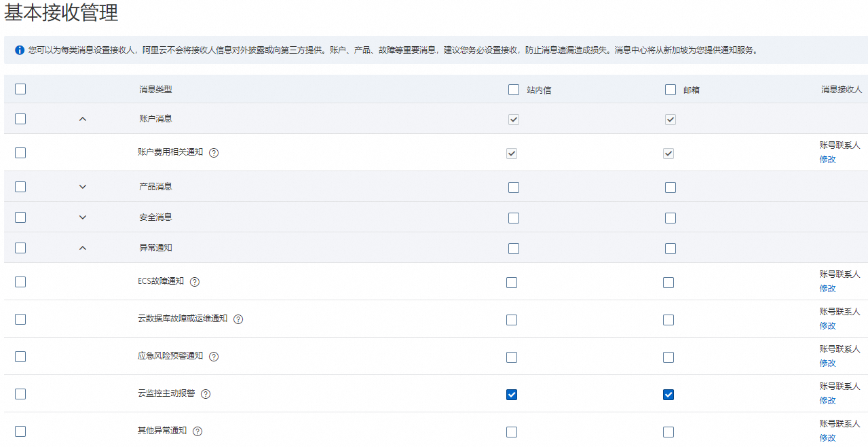Click the 消息接收人 column header
The height and width of the screenshot is (447, 868).
pos(842,90)
